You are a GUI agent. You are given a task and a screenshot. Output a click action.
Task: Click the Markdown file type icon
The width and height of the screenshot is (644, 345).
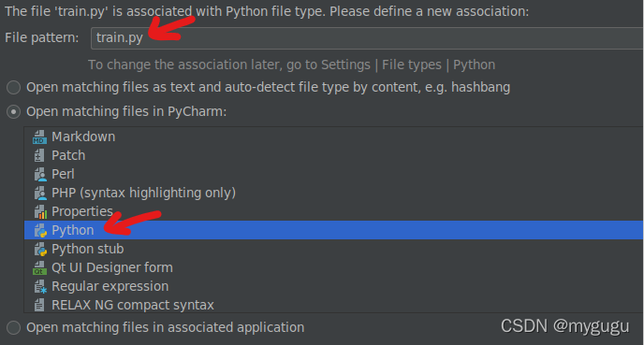(x=40, y=137)
